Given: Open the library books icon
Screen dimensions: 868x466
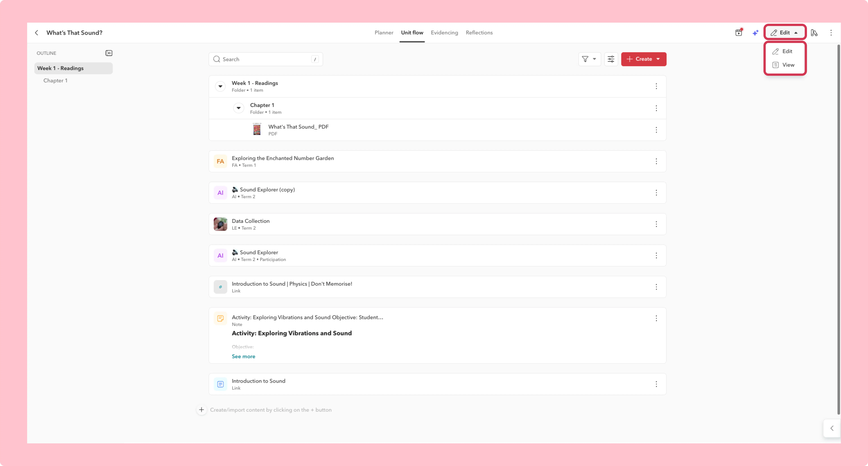Looking at the screenshot, I should [814, 33].
